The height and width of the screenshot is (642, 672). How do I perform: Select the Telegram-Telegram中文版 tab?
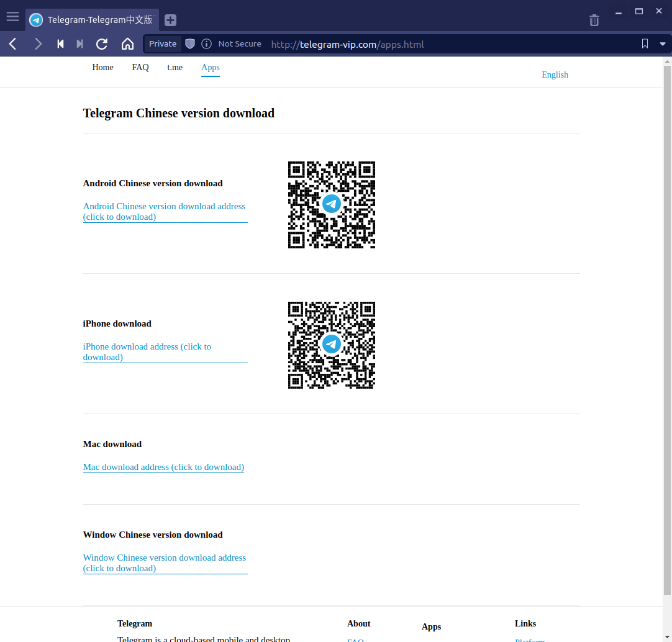pyautogui.click(x=92, y=20)
